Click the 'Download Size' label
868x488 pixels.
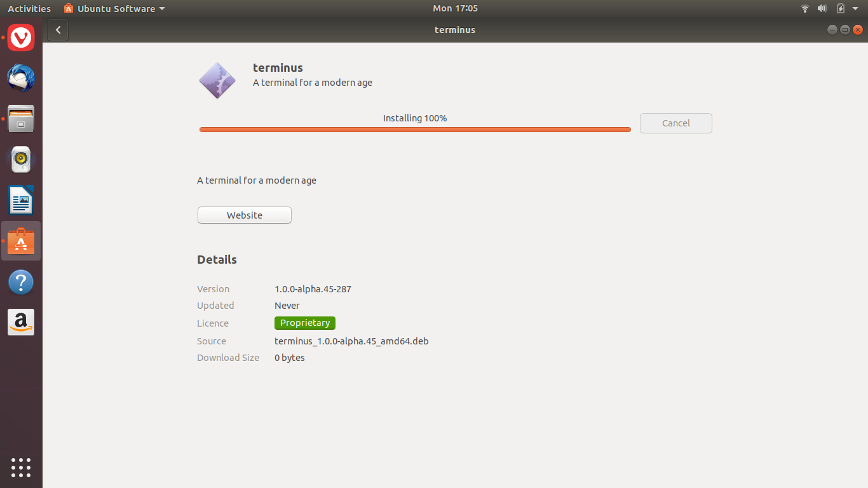point(228,358)
